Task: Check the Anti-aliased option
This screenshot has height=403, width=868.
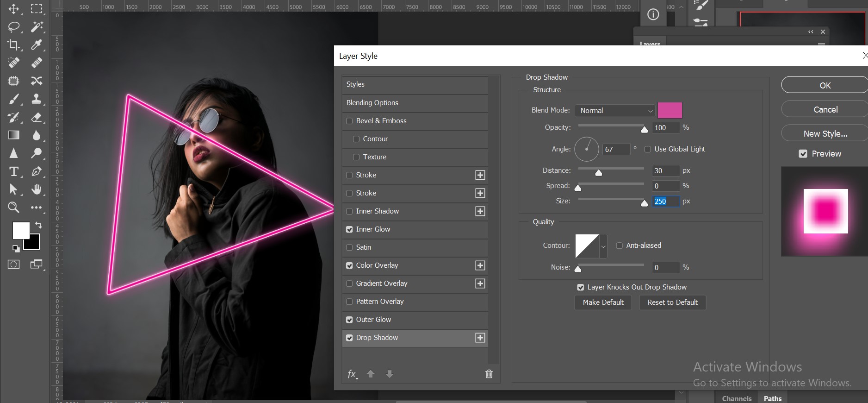Action: (x=620, y=246)
